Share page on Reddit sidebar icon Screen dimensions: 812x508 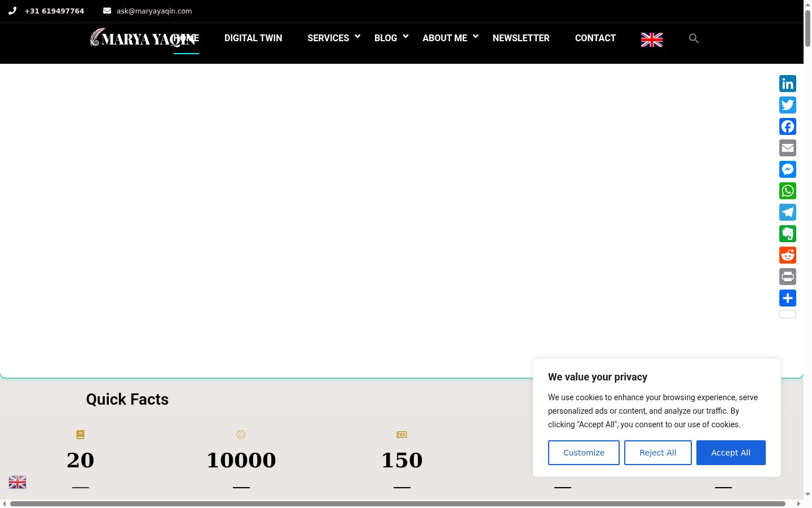click(x=788, y=255)
